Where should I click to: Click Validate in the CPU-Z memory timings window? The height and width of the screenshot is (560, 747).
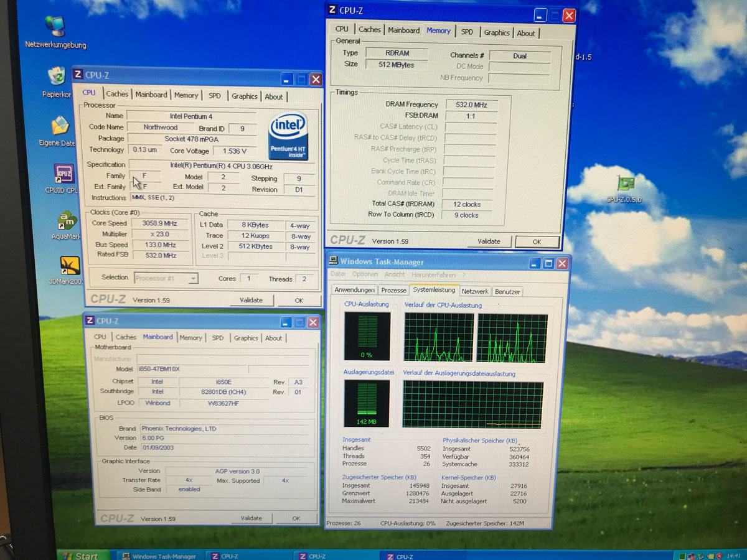[x=489, y=241]
